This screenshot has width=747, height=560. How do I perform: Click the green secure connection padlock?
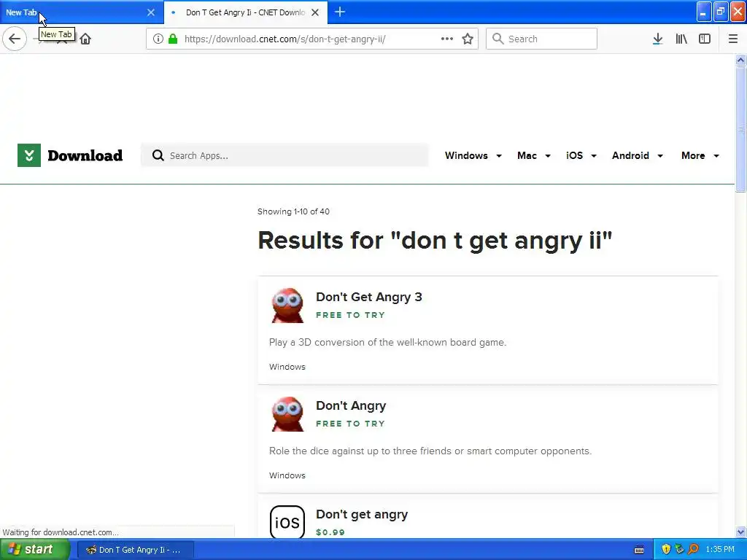click(x=173, y=39)
